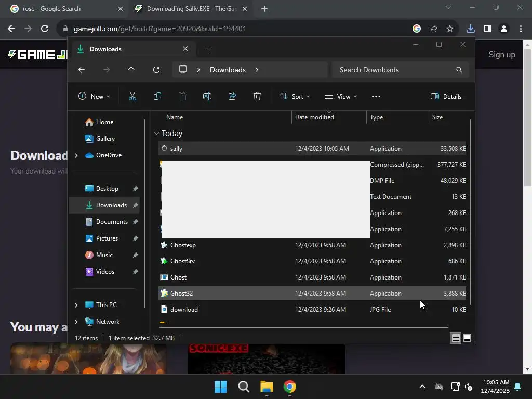Image resolution: width=532 pixels, height=399 pixels.
Task: Collapse the Today group
Action: coord(156,134)
